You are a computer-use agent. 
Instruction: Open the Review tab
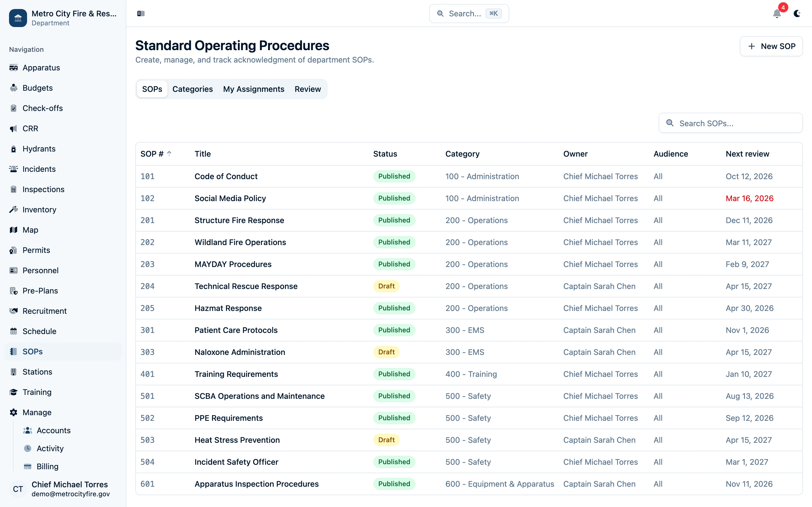(x=308, y=89)
